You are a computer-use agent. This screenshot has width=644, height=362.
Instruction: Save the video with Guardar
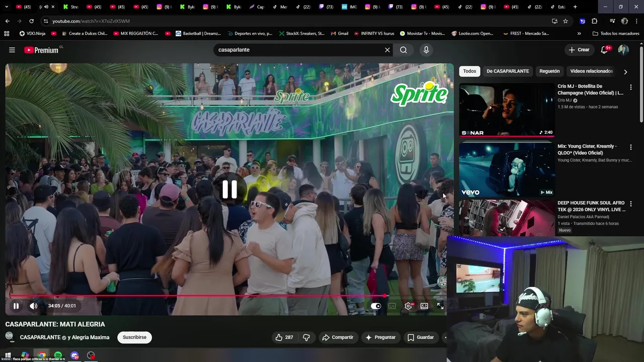coord(421,337)
